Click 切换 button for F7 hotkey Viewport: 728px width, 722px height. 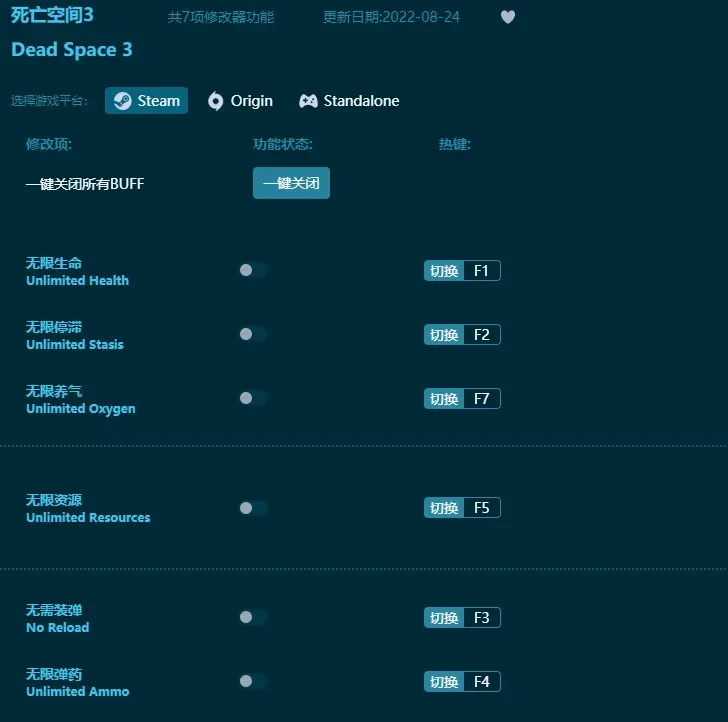444,399
